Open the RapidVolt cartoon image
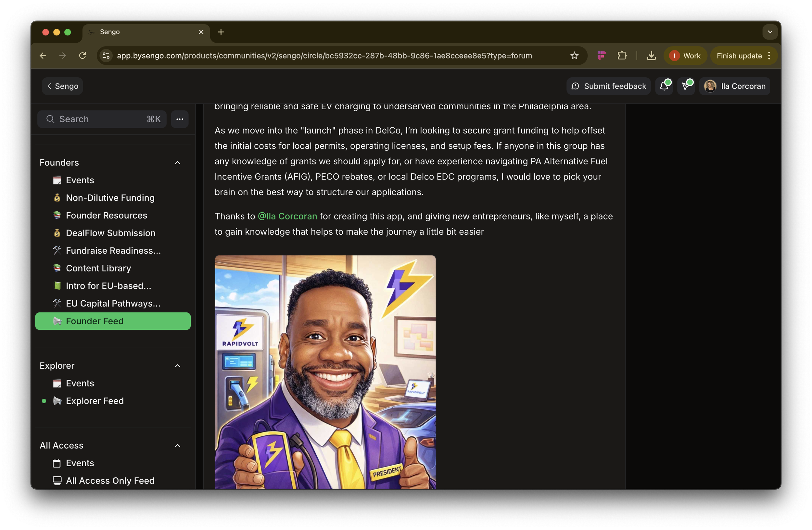This screenshot has width=812, height=530. click(x=325, y=372)
